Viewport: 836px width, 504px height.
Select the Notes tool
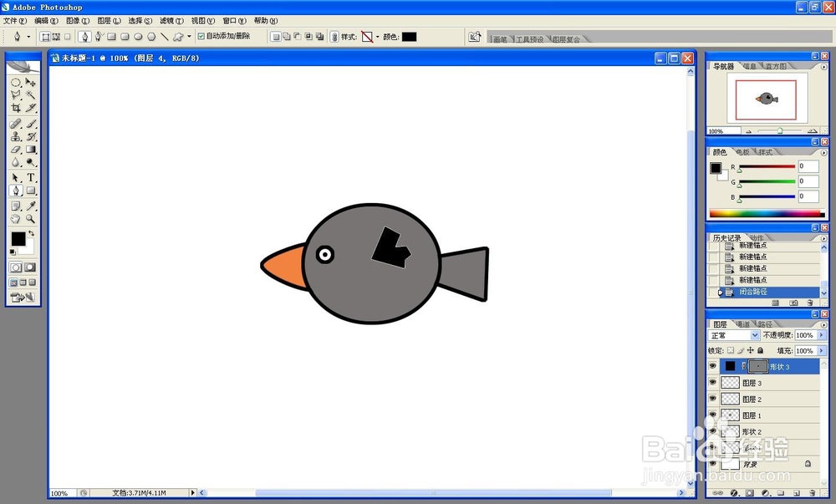[x=15, y=206]
